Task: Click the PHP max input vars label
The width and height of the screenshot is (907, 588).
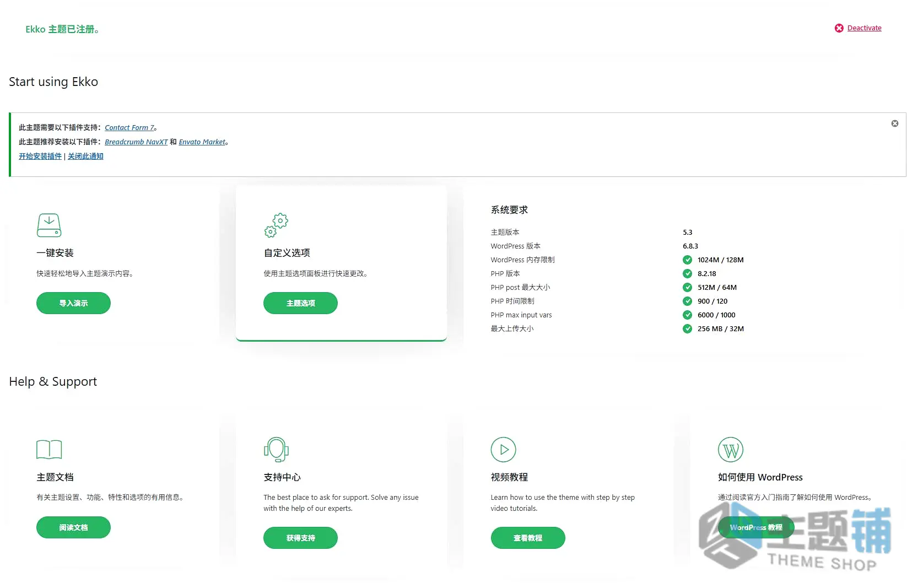Action: [x=521, y=315]
